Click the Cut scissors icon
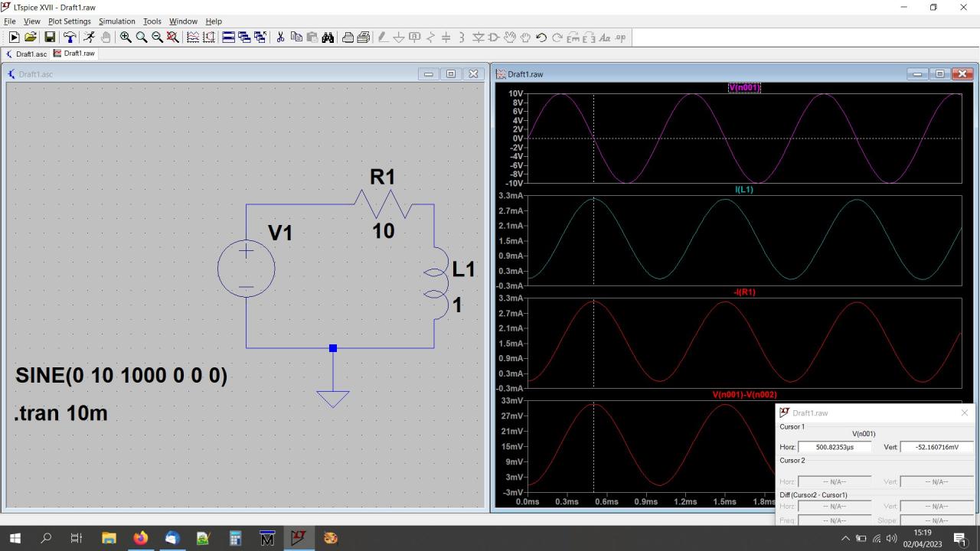980x551 pixels. tap(280, 37)
